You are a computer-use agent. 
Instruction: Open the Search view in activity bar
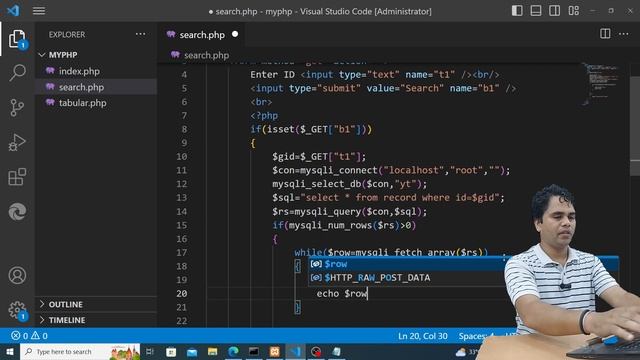tap(17, 73)
